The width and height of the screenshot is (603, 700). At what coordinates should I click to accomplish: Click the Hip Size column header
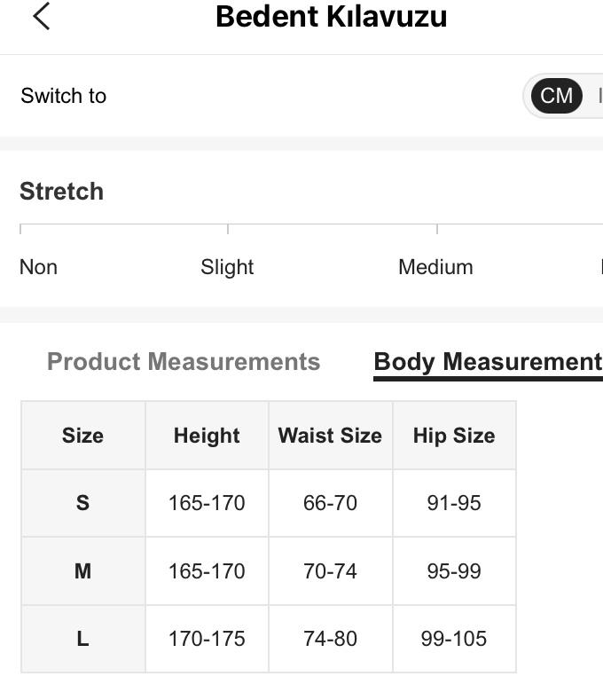pyautogui.click(x=454, y=436)
